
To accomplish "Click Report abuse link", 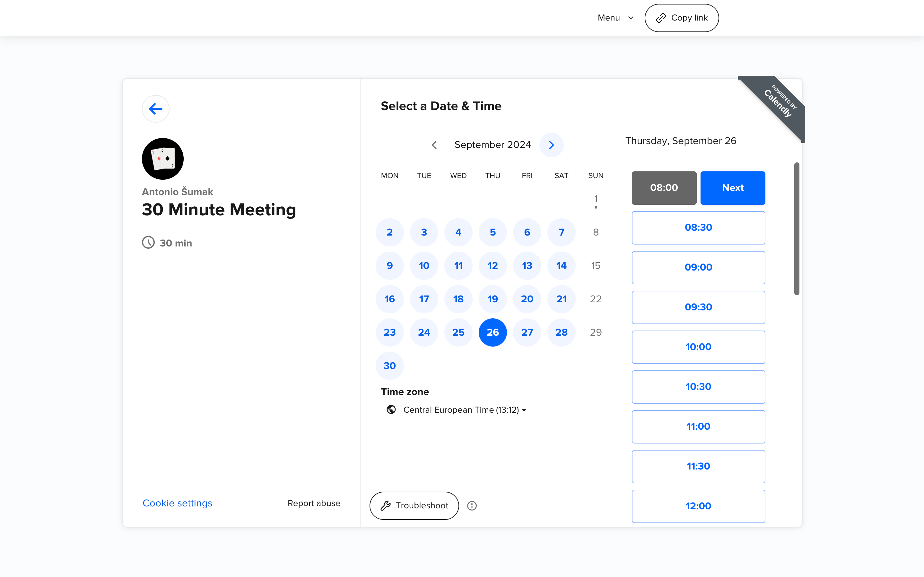I will point(313,503).
